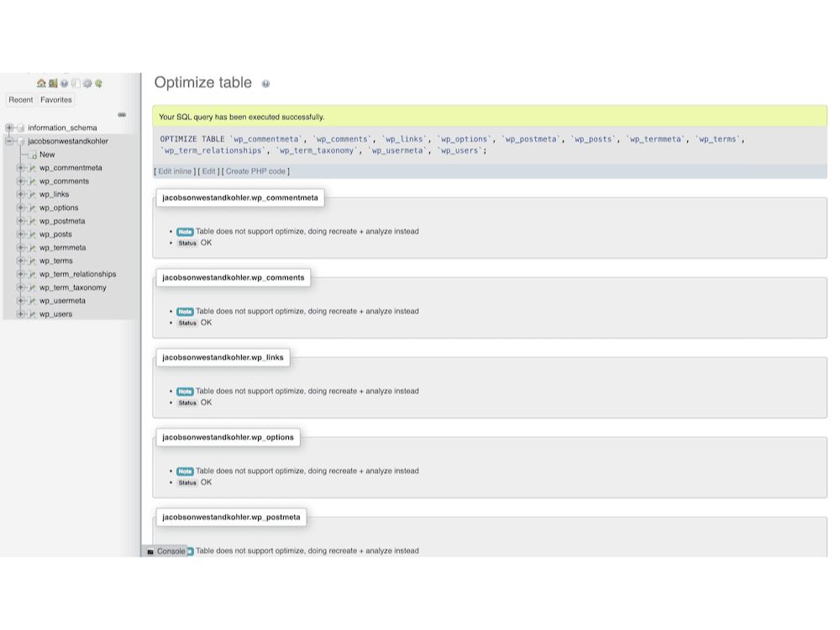Select New under jacobsonwestandkohler

[x=47, y=155]
